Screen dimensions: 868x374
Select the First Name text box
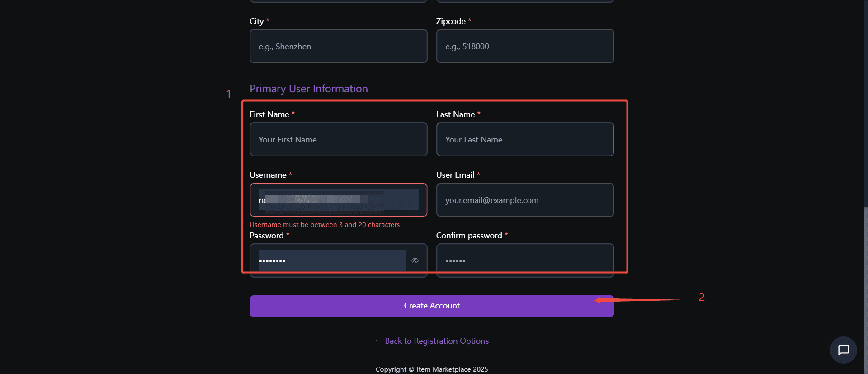tap(338, 139)
